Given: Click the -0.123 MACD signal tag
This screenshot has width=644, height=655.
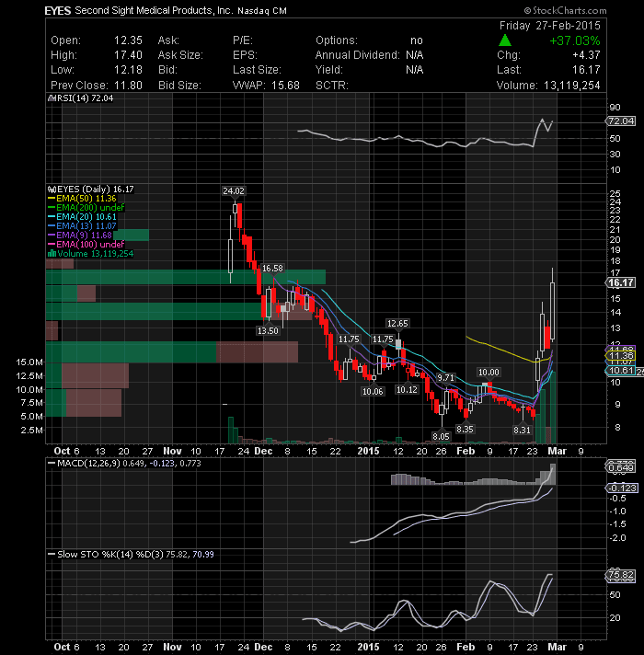Looking at the screenshot, I should click(622, 488).
